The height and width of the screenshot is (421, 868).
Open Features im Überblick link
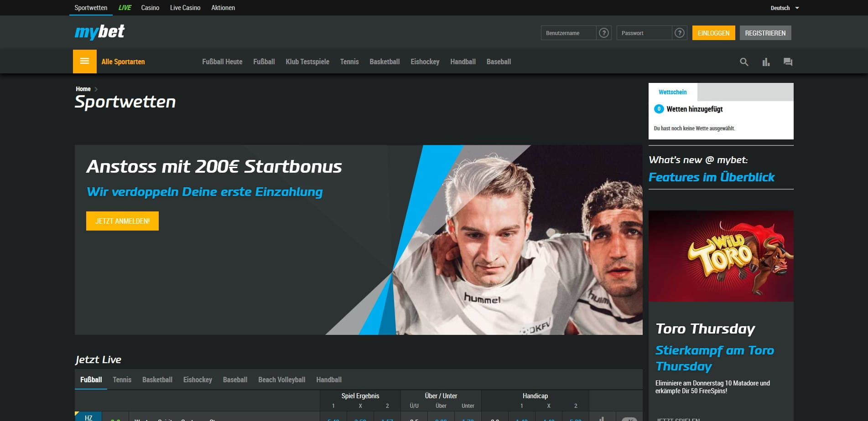click(712, 177)
